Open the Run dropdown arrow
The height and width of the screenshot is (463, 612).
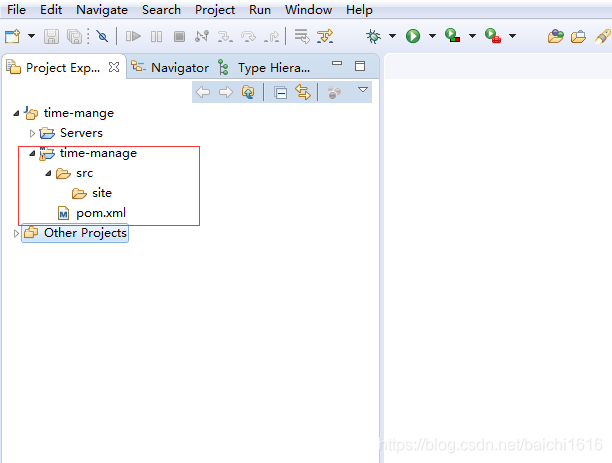[x=432, y=36]
